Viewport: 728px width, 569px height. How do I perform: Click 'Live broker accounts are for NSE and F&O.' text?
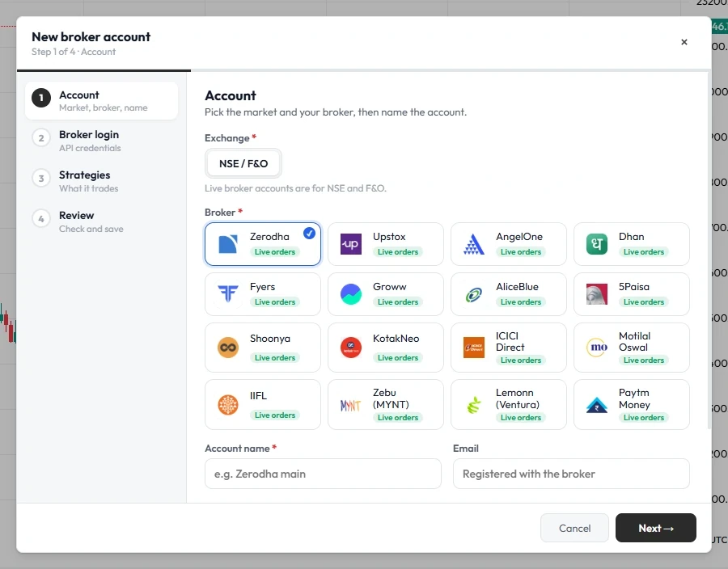pyautogui.click(x=295, y=188)
